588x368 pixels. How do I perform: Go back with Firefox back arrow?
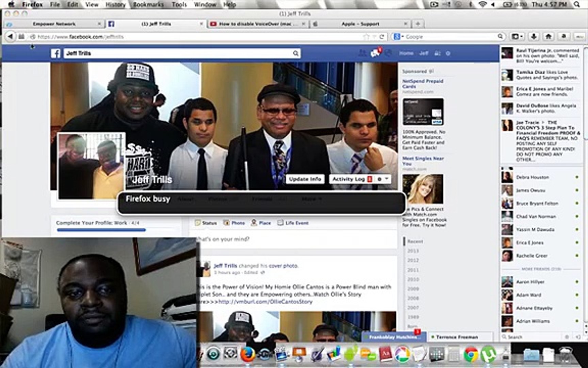10,36
